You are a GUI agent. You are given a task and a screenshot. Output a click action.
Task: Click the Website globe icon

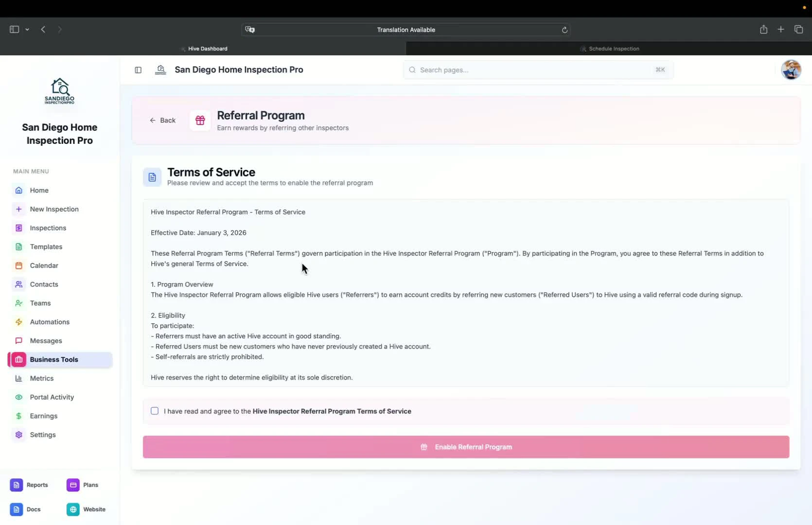[x=73, y=509]
